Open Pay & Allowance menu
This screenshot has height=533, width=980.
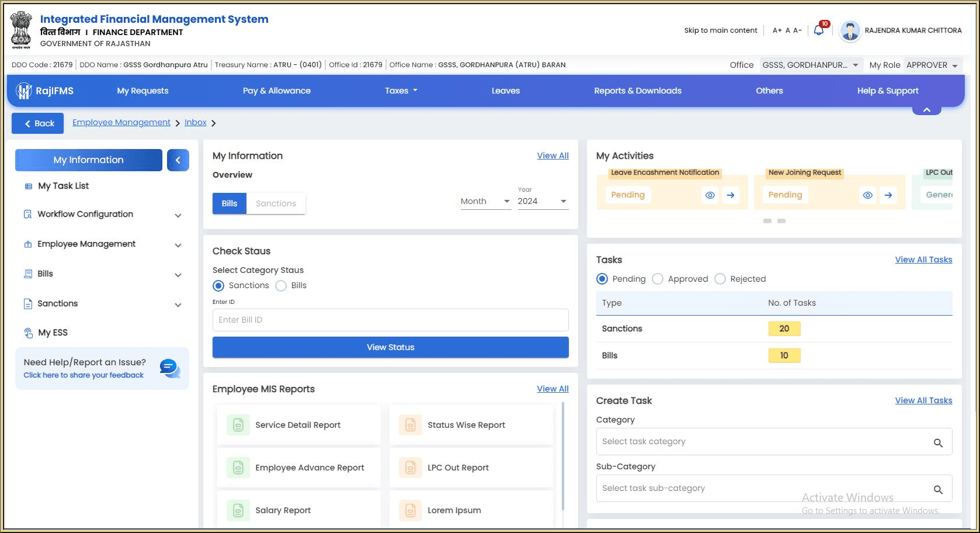277,91
